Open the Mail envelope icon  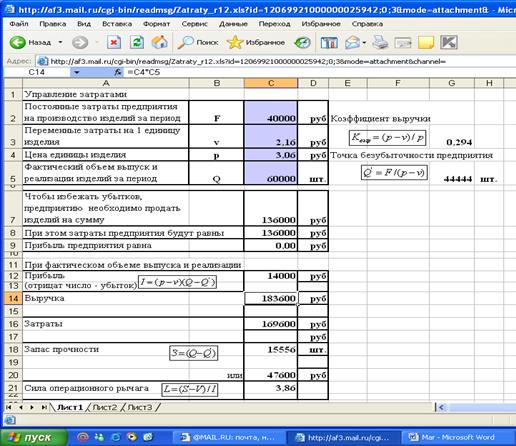click(x=352, y=43)
